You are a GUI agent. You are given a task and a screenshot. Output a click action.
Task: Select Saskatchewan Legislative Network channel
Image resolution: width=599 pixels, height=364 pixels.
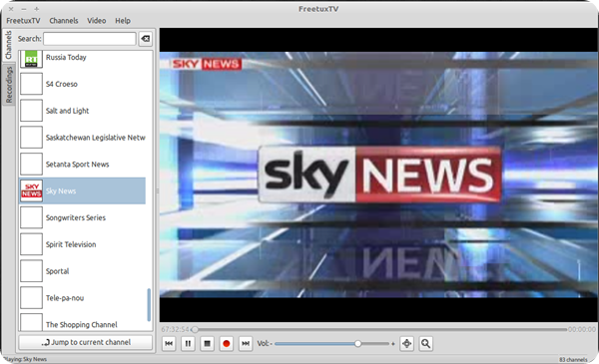point(83,138)
